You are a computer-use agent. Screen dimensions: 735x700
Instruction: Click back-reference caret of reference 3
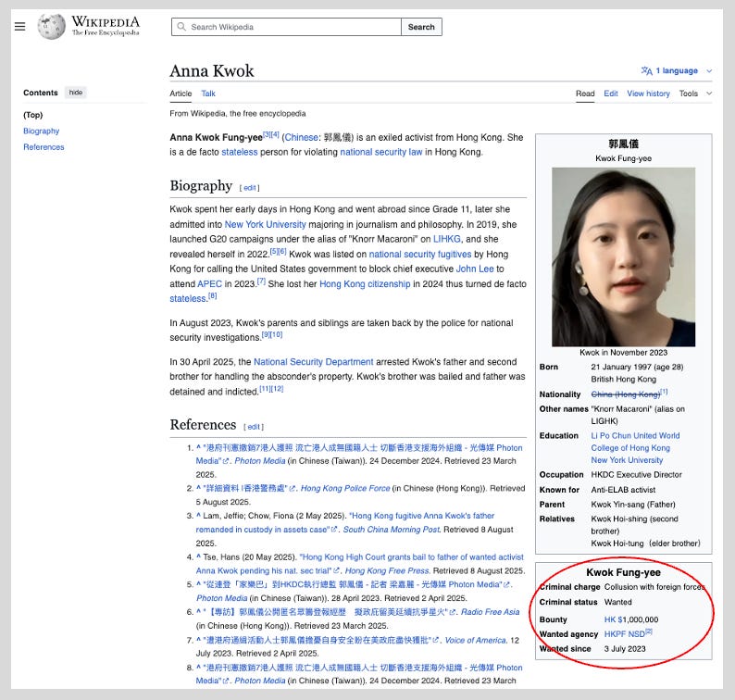tap(198, 515)
